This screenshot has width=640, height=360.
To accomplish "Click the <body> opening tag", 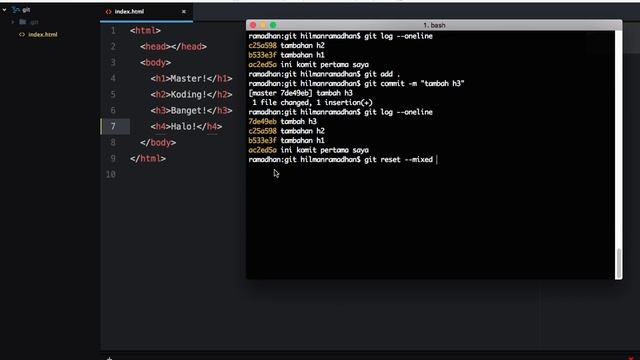I will coord(156,62).
